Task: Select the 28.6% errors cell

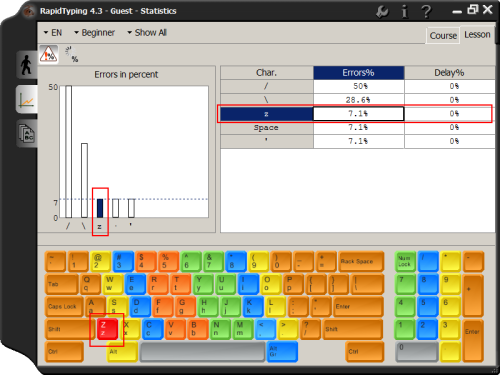Action: point(359,100)
